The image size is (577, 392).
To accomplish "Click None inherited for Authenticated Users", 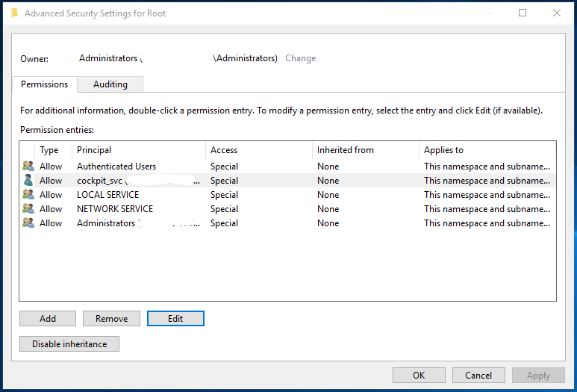I will pyautogui.click(x=328, y=167).
